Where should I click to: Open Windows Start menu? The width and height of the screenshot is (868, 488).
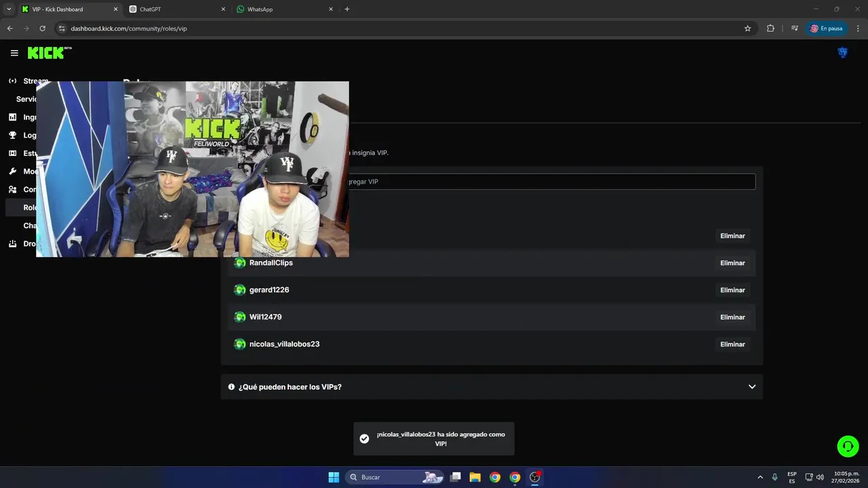tap(334, 477)
